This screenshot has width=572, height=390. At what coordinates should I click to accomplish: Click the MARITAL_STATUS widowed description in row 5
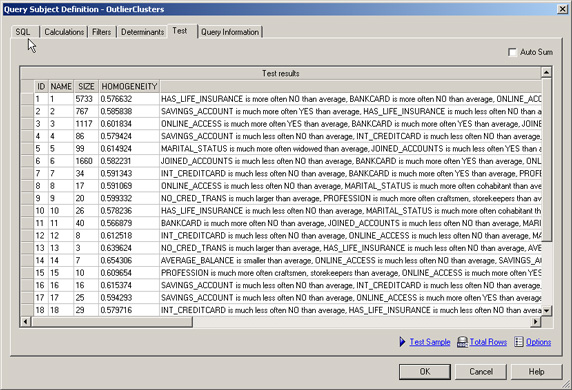point(351,148)
